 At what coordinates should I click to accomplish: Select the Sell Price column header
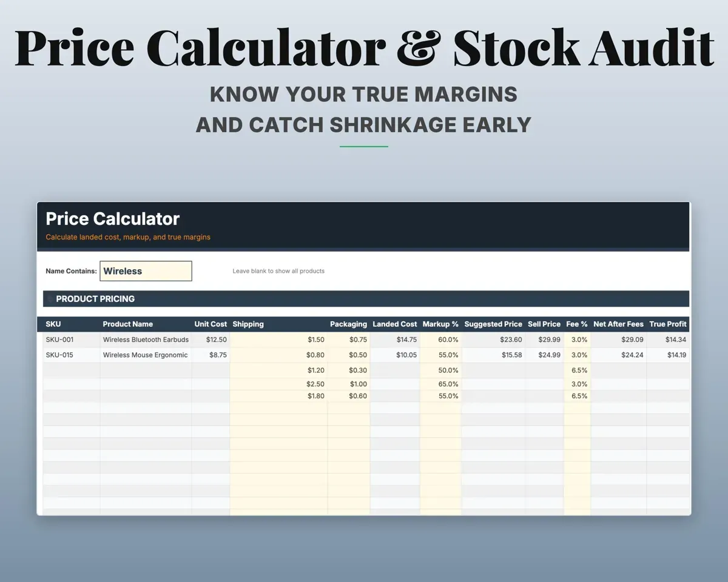[544, 324]
